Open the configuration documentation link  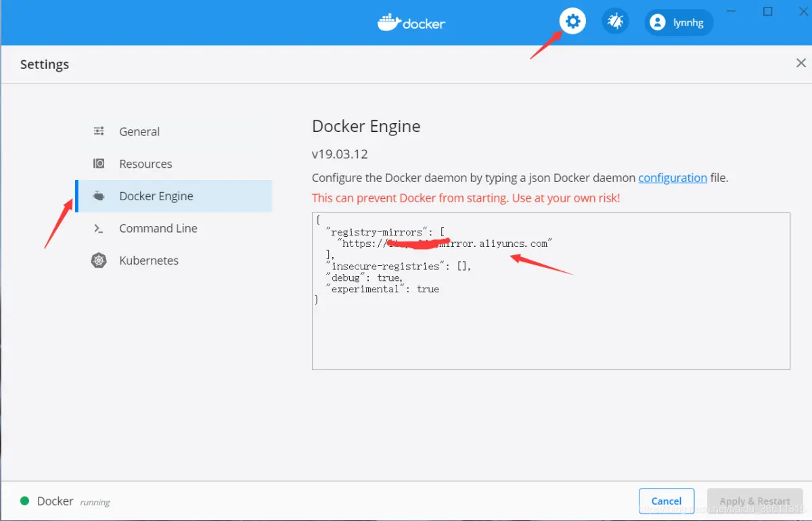click(673, 178)
